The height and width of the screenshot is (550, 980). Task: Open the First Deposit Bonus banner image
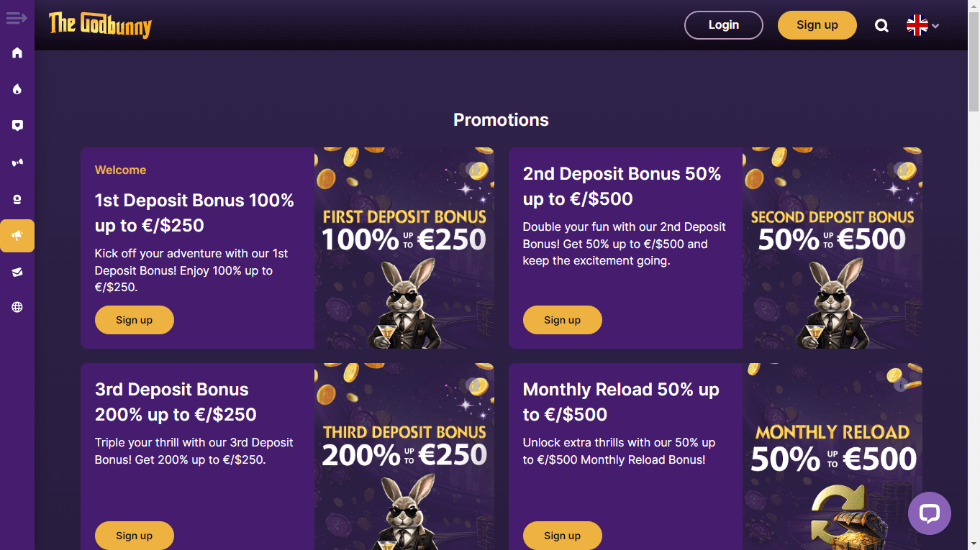coord(404,248)
